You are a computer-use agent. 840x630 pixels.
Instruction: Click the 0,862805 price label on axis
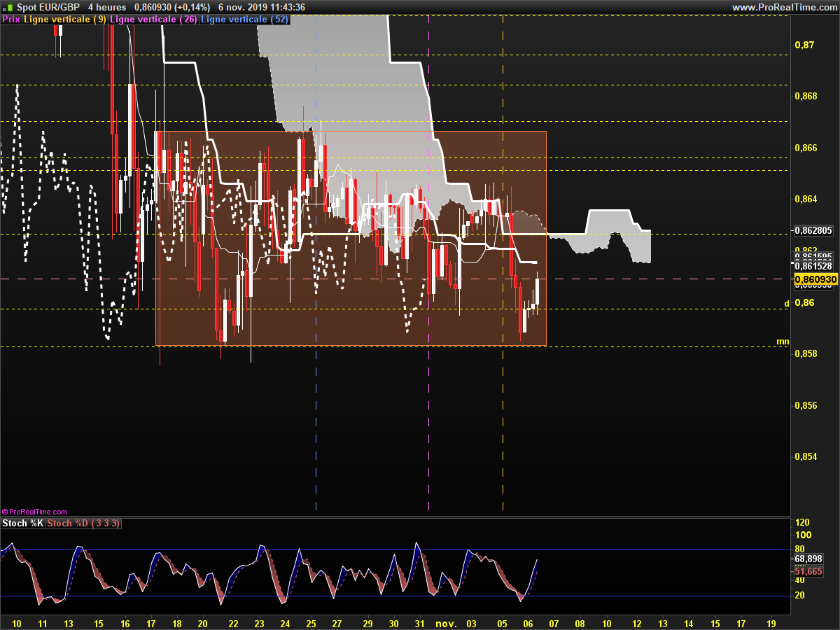(814, 230)
